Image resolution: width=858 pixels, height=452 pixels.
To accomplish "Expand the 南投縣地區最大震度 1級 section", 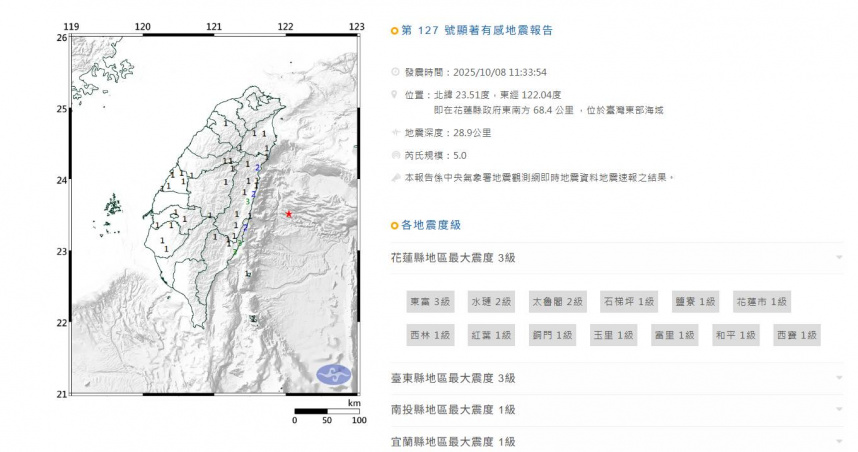I will (840, 410).
